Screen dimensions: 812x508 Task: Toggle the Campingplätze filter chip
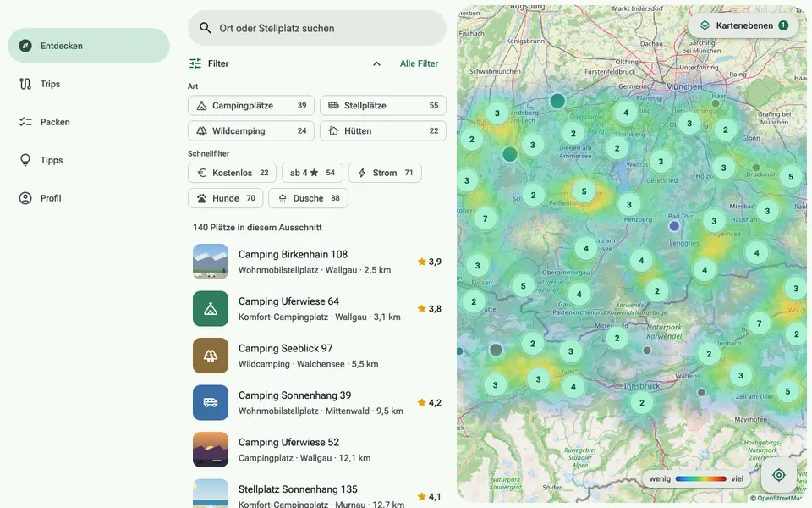click(250, 106)
